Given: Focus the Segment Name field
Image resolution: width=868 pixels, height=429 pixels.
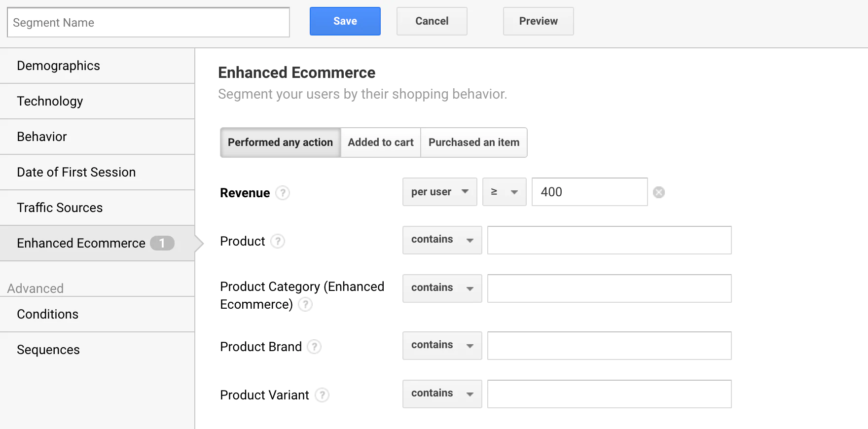Looking at the screenshot, I should 148,22.
